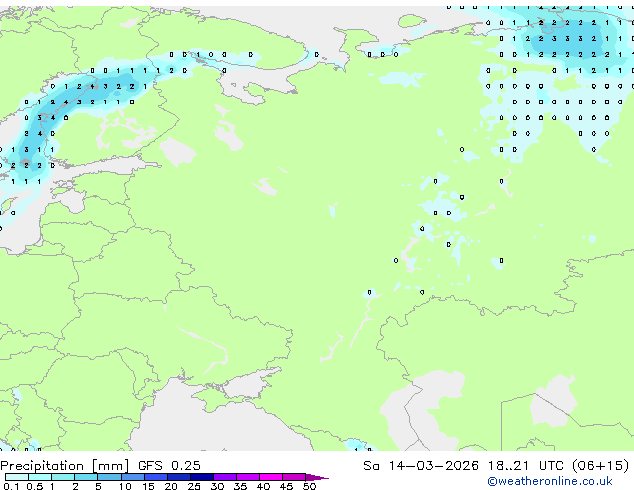This screenshot has height=490, width=634.
Task: Click the legend label "25"
Action: pyautogui.click(x=194, y=486)
